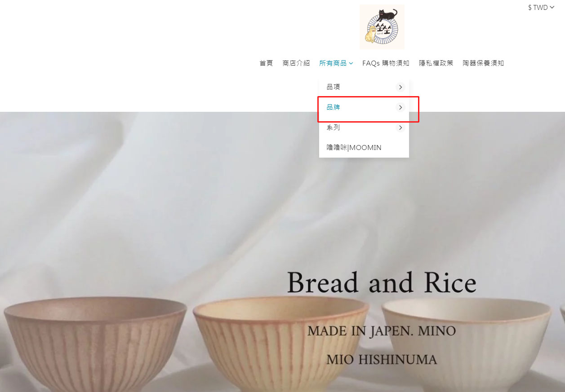Open 陶器保養須知 page

pyautogui.click(x=483, y=63)
